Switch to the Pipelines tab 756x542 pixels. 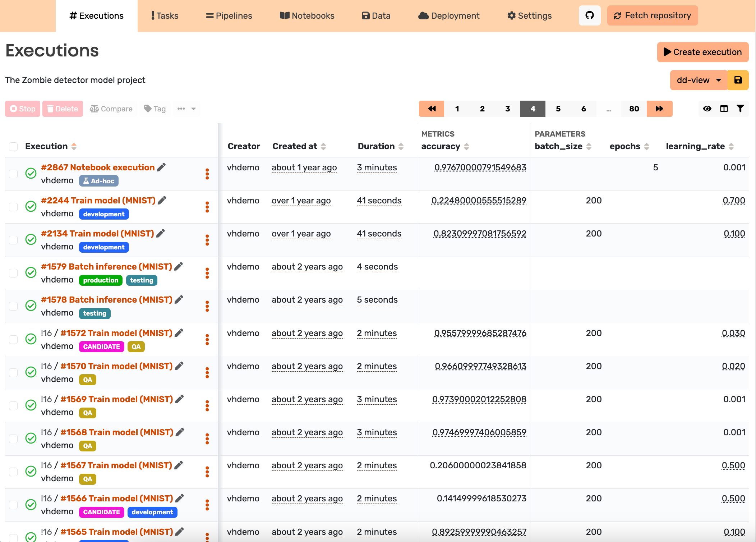(x=229, y=16)
